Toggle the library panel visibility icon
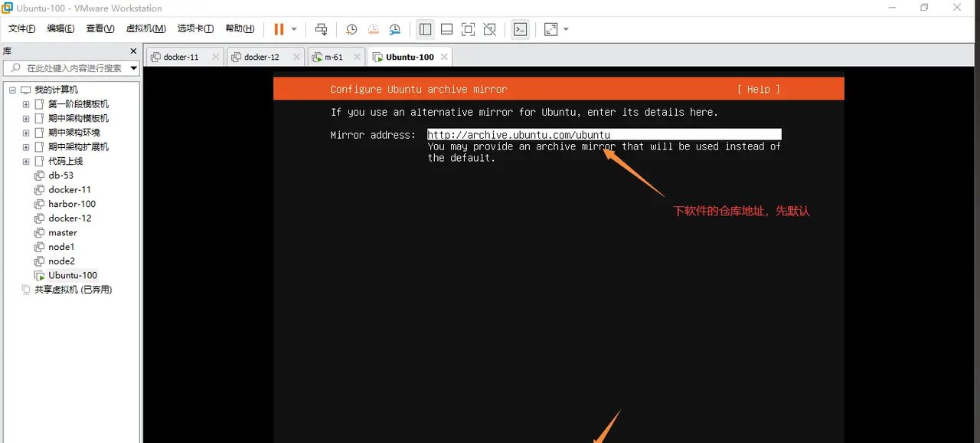 (426, 29)
